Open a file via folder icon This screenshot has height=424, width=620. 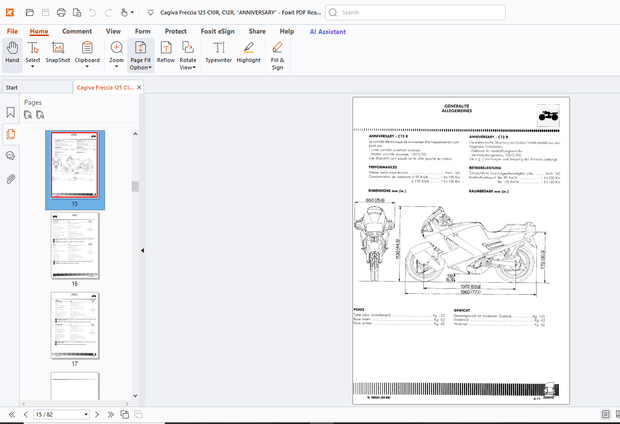tap(30, 13)
